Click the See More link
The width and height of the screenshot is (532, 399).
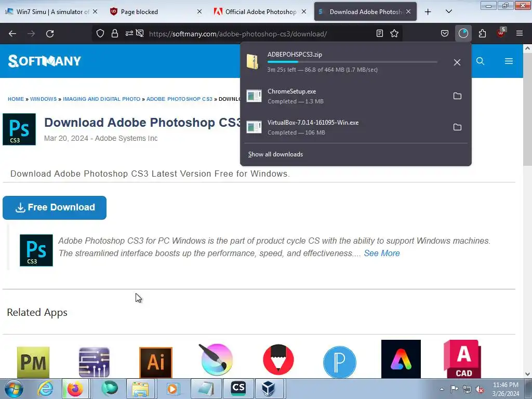point(382,254)
